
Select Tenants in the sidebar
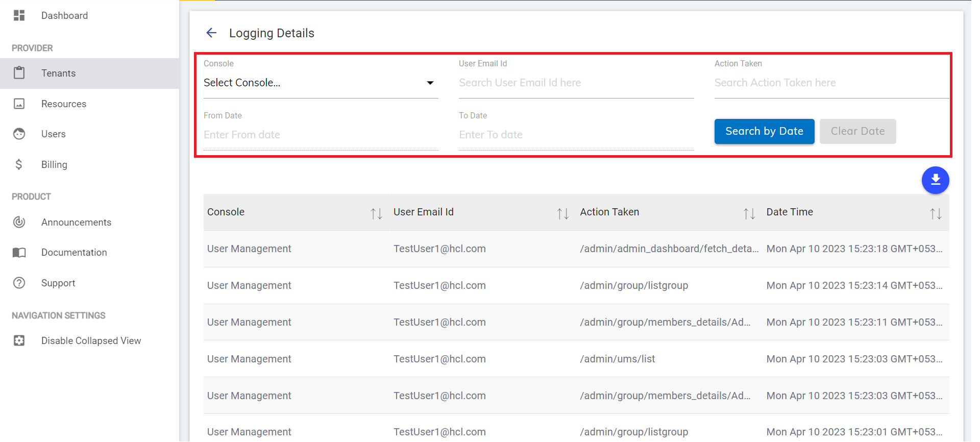89,73
